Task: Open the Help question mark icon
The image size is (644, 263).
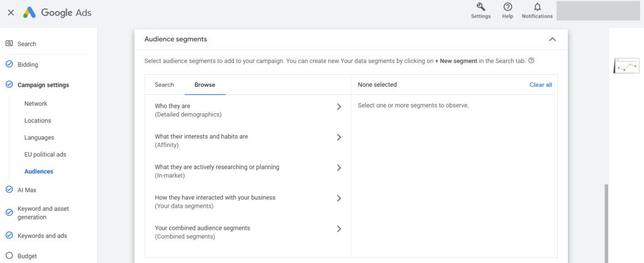Action: (508, 8)
